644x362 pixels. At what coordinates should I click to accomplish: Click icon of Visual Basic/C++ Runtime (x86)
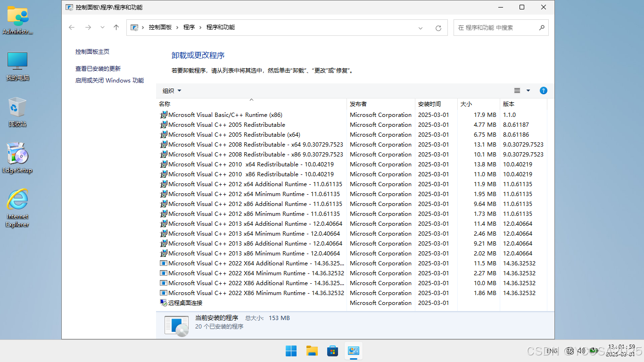point(164,115)
